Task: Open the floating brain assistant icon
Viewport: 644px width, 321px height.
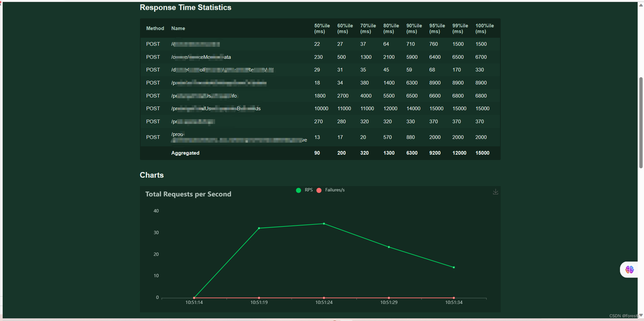Action: (x=630, y=270)
